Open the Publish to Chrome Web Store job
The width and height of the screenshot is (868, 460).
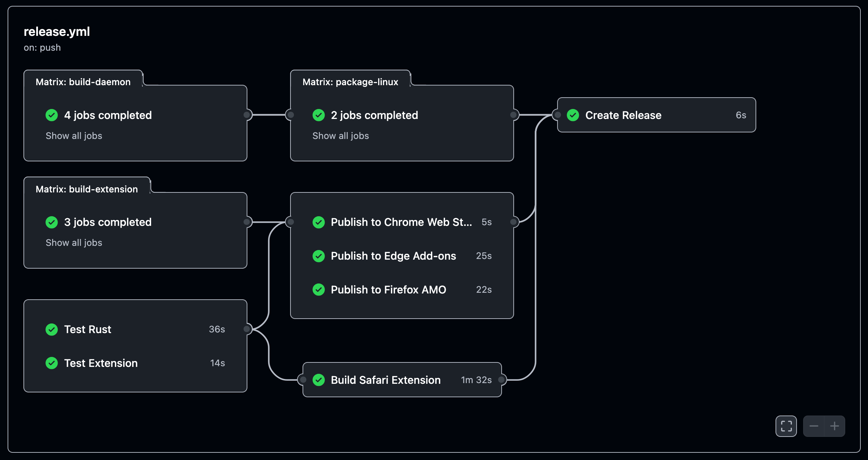pyautogui.click(x=401, y=222)
